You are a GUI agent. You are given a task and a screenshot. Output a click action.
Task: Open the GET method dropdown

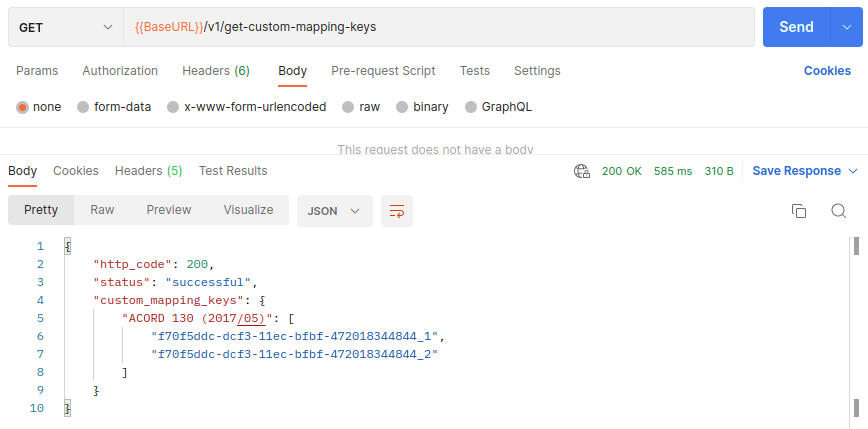66,27
